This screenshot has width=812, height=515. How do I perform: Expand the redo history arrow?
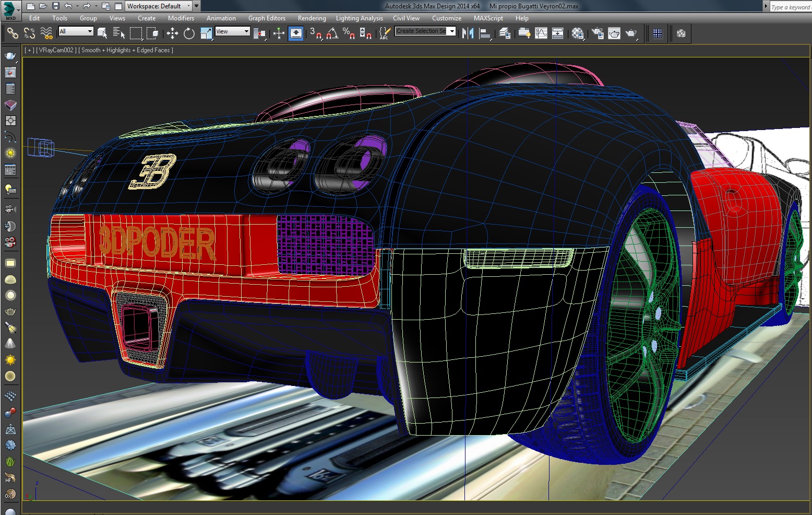pos(95,6)
